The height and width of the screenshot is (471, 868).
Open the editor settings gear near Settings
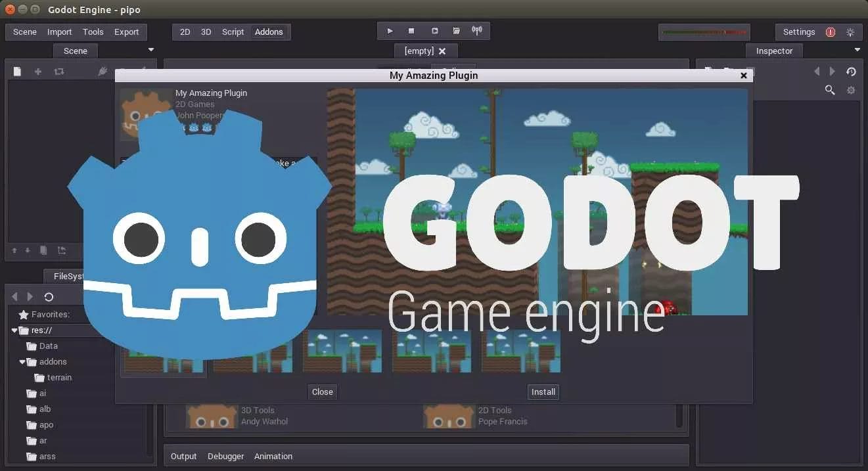(851, 32)
